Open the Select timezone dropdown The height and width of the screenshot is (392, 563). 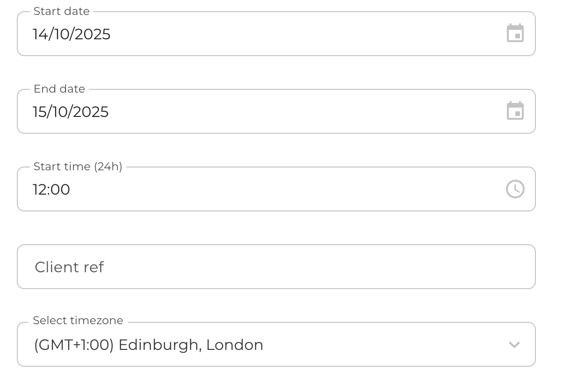pyautogui.click(x=276, y=345)
